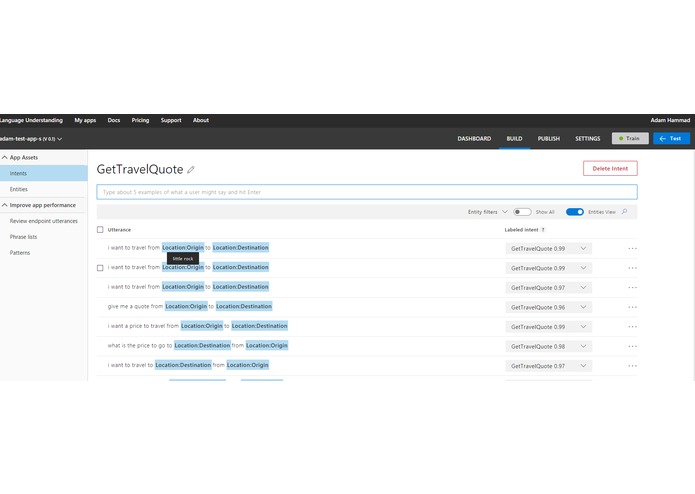Viewport: 695px width, 494px height.
Task: Click Location:Origin entity in first utterance
Action: pos(183,248)
